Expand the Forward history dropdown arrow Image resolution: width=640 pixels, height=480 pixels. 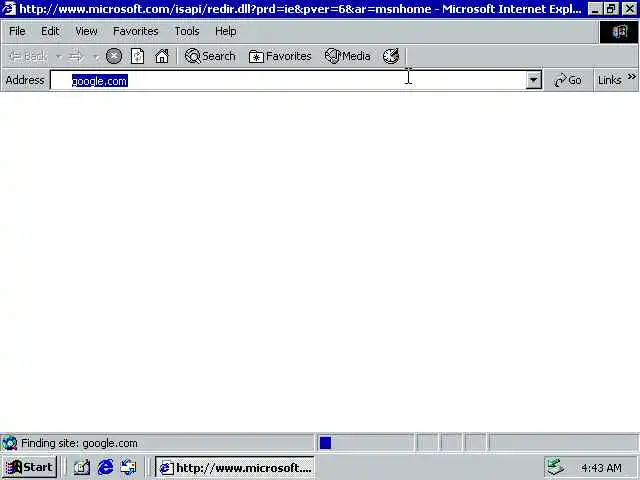point(96,56)
